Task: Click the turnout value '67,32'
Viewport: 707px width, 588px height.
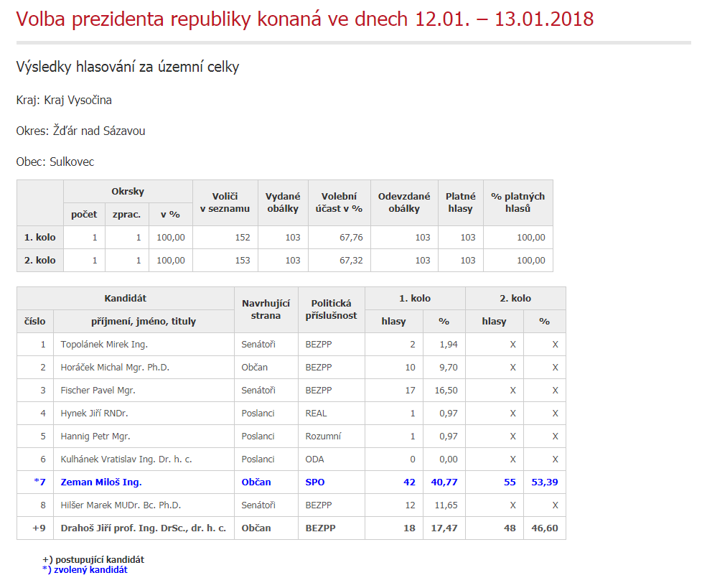Action: point(351,260)
